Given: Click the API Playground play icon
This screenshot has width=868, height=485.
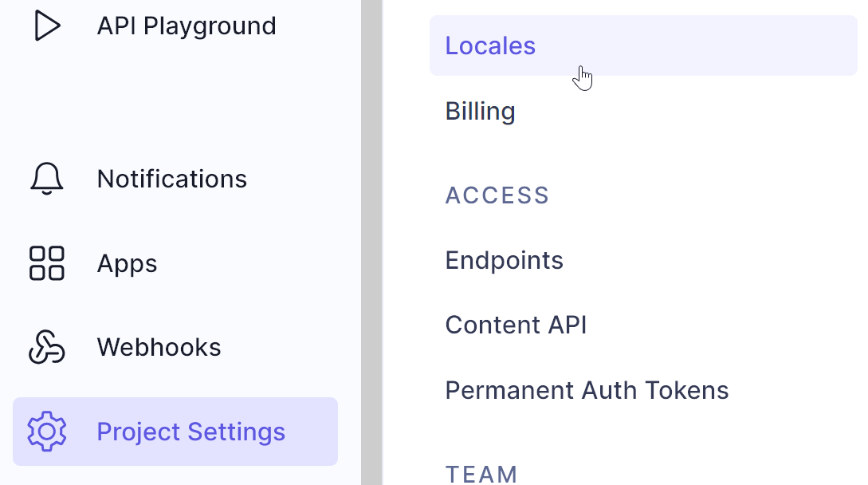Looking at the screenshot, I should click(47, 26).
